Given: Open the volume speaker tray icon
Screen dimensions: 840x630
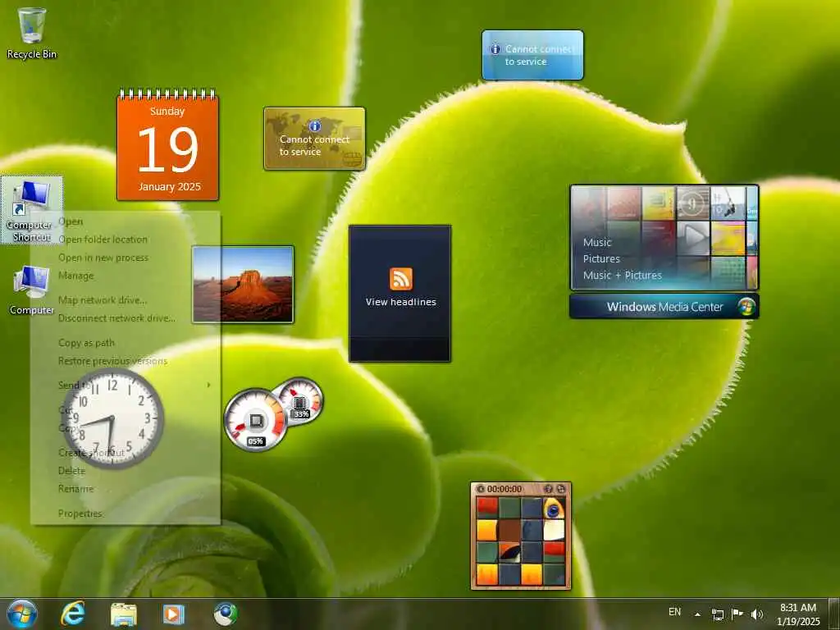Looking at the screenshot, I should 756,614.
